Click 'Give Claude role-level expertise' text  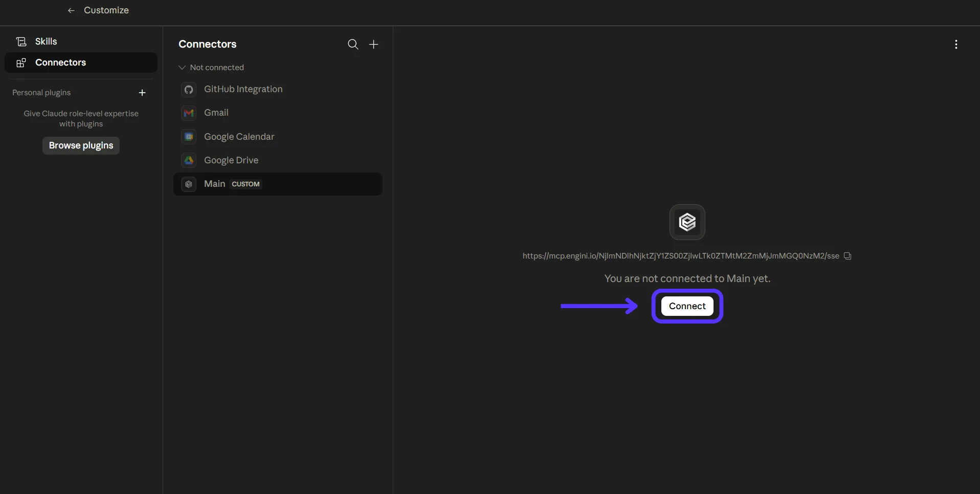[x=81, y=114]
